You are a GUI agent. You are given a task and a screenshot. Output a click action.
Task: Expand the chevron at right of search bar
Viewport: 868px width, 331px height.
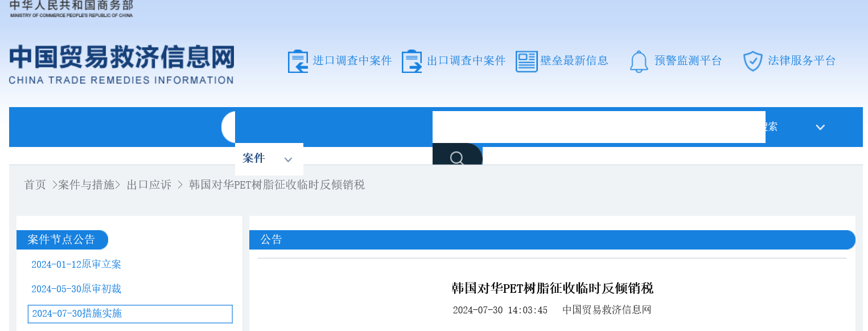pos(820,127)
